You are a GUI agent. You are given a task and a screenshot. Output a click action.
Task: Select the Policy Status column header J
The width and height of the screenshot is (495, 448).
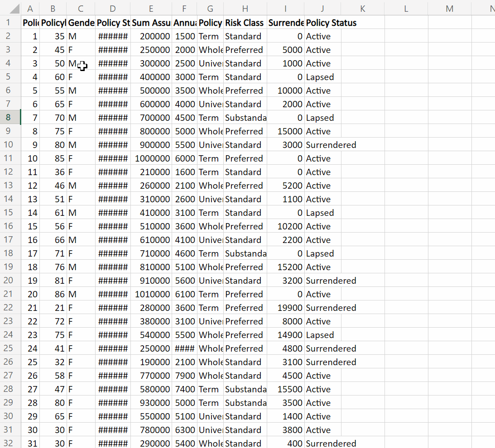[322, 8]
